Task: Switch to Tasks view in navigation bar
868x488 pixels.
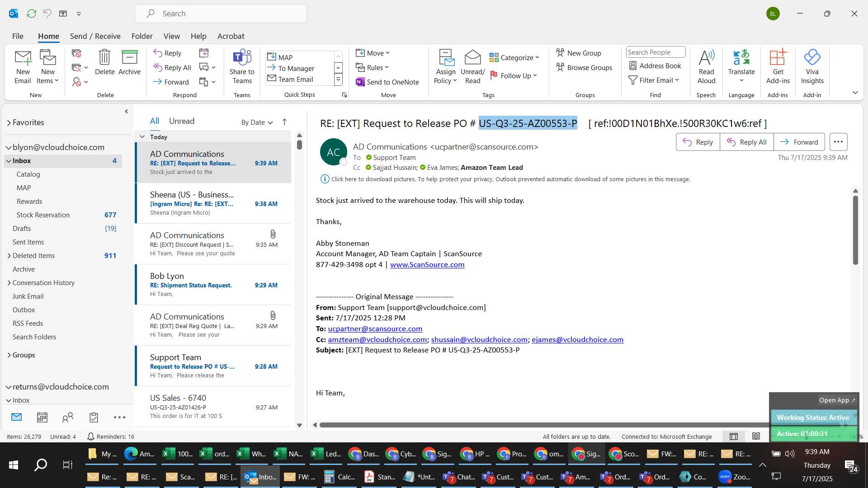Action: pyautogui.click(x=94, y=417)
